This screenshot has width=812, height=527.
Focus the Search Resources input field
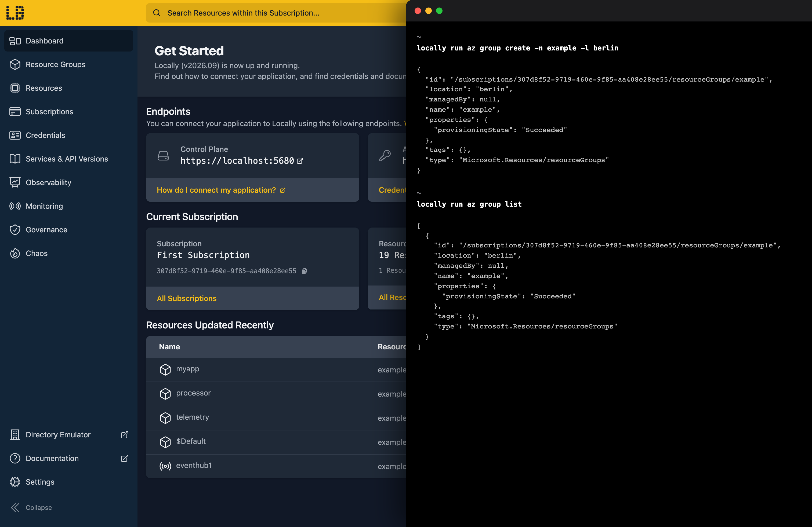tap(276, 13)
